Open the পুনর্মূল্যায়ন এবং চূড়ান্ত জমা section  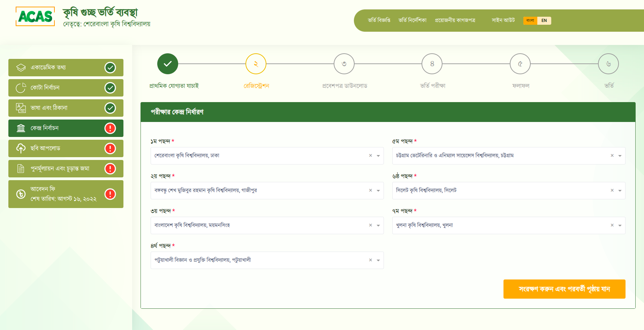(66, 169)
